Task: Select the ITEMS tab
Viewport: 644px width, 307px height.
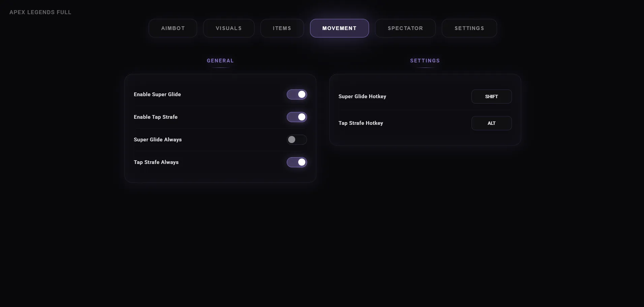Action: click(282, 28)
